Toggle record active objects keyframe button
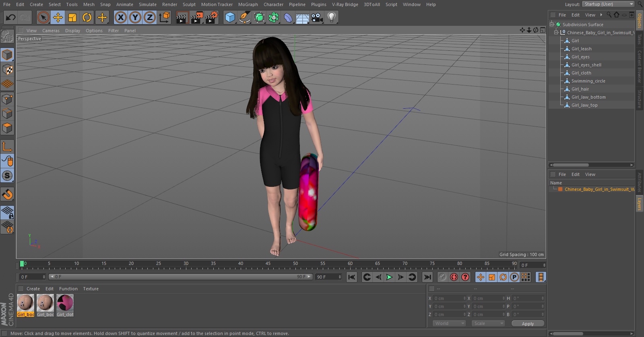The width and height of the screenshot is (644, 337). (x=443, y=277)
